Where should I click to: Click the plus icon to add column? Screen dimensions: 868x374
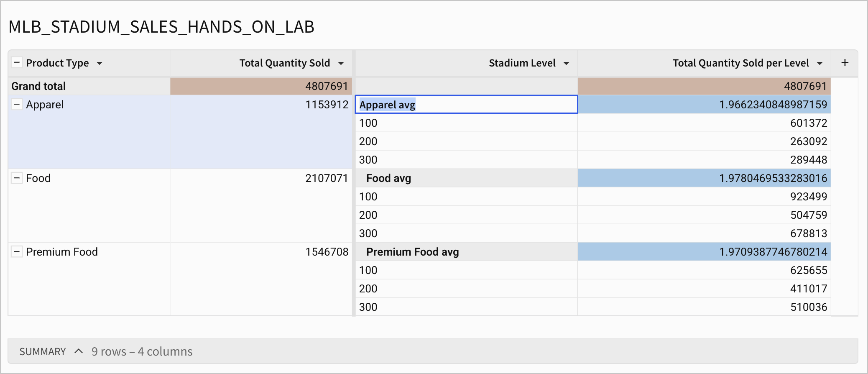pyautogui.click(x=845, y=63)
